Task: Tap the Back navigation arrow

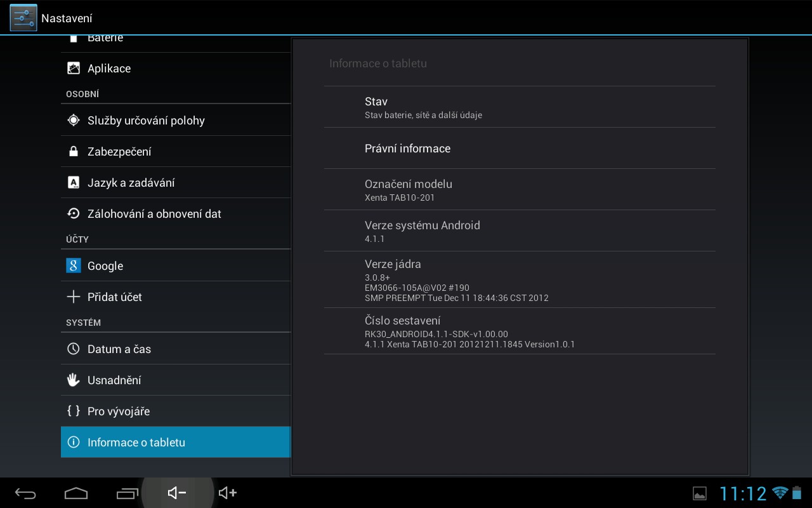Action: click(25, 493)
